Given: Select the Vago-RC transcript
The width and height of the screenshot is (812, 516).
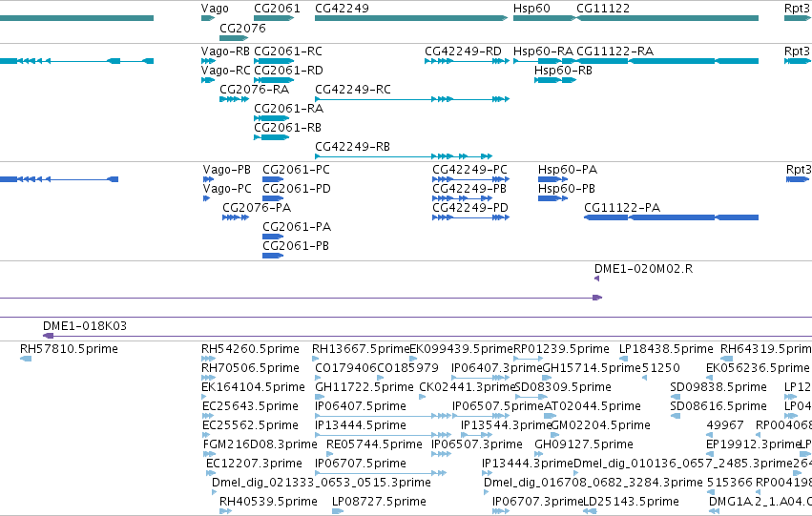Looking at the screenshot, I should (x=208, y=80).
